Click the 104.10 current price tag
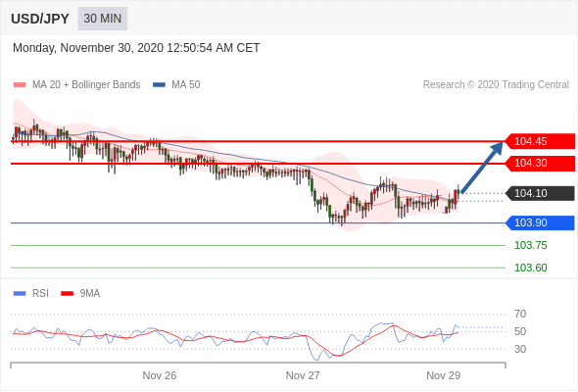 [x=540, y=193]
